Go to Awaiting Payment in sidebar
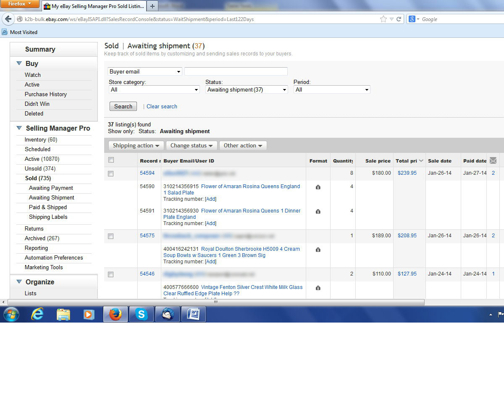Image resolution: width=504 pixels, height=420 pixels. point(51,188)
